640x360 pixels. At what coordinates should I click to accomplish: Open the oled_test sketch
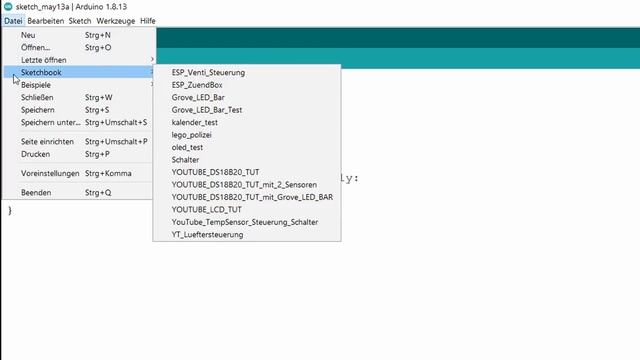click(x=247, y=147)
